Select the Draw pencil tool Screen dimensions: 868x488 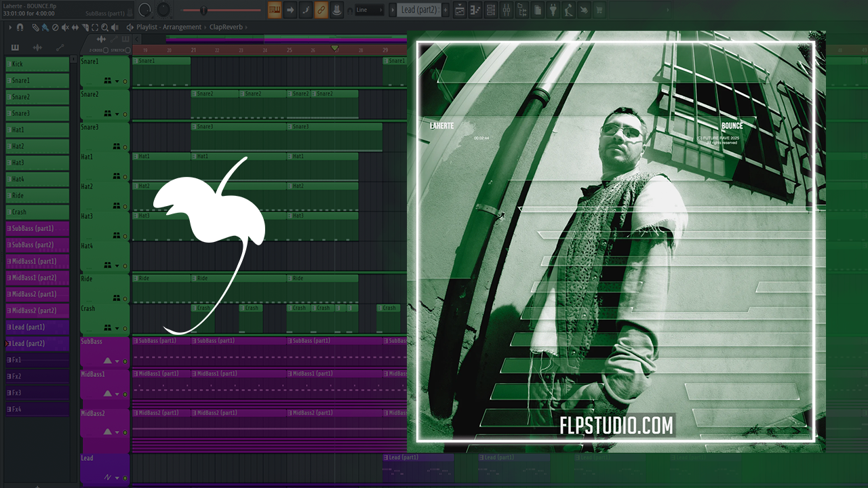(37, 27)
